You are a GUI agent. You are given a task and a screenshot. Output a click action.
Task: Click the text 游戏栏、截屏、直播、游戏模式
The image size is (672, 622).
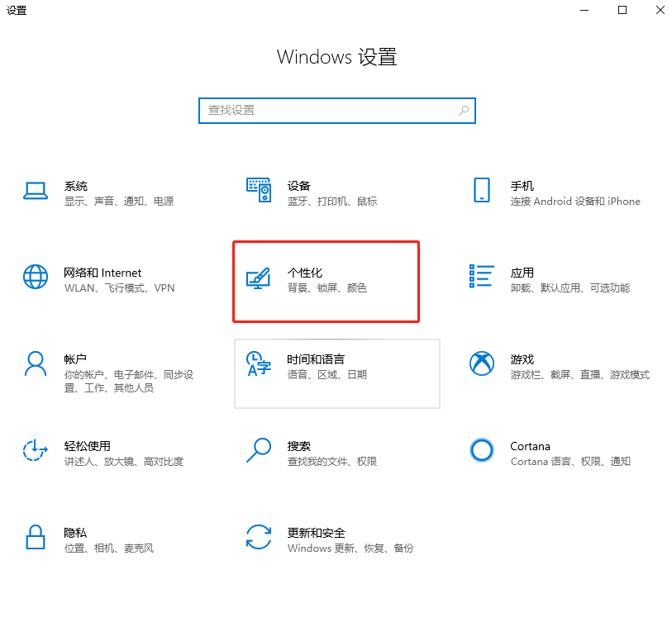tap(580, 375)
